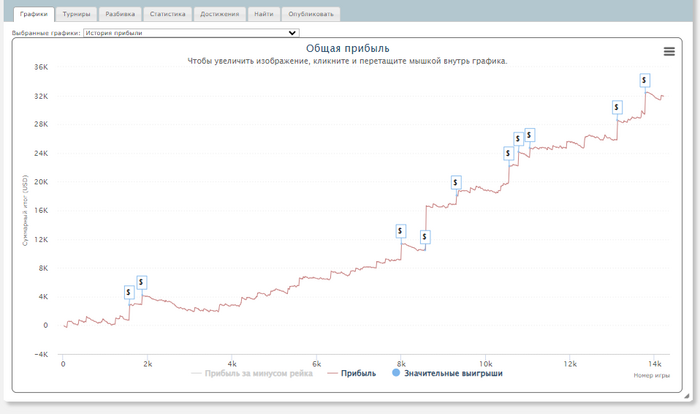Go to the Статистика tab
700x414 pixels.
click(167, 14)
